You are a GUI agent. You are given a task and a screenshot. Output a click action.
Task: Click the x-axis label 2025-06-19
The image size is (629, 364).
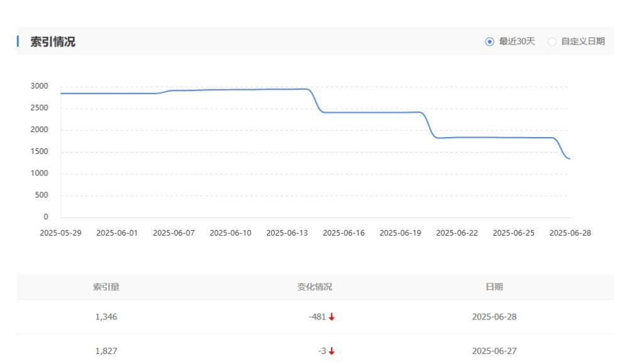tap(400, 233)
